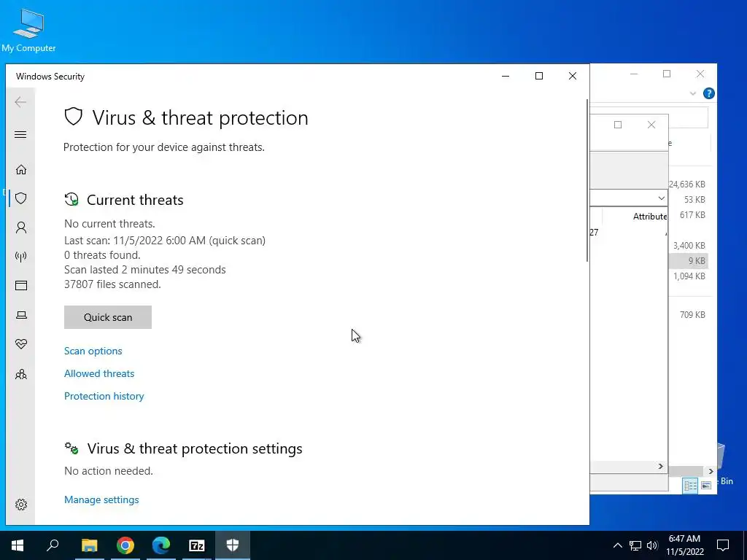Open the dropdown arrow in the inner background window
This screenshot has width=747, height=560.
(661, 198)
